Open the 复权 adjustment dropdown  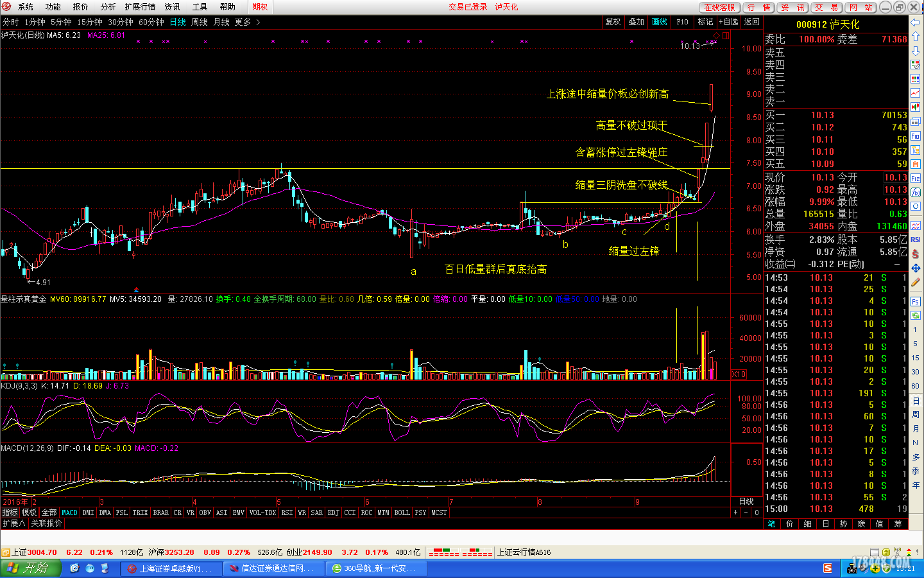[x=613, y=22]
